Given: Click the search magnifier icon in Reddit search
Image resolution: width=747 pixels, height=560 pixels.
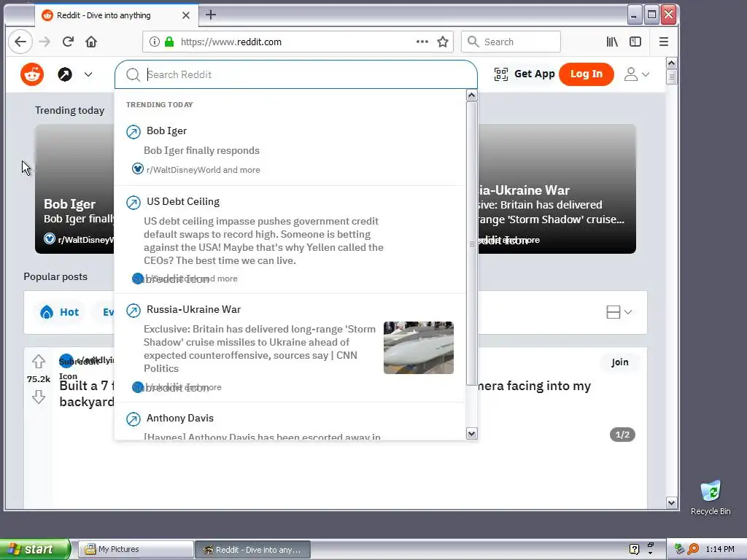Looking at the screenshot, I should (x=133, y=75).
